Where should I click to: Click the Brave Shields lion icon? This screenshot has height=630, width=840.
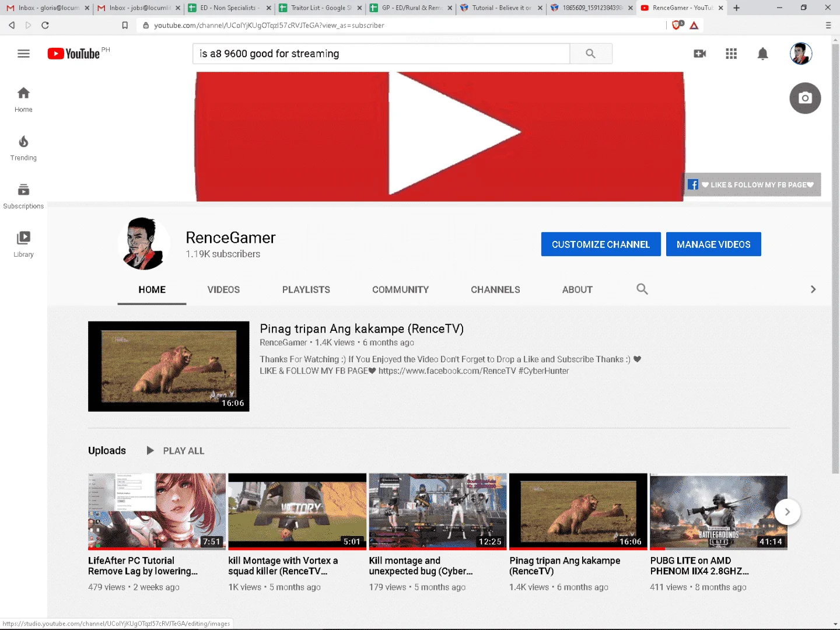pyautogui.click(x=677, y=24)
